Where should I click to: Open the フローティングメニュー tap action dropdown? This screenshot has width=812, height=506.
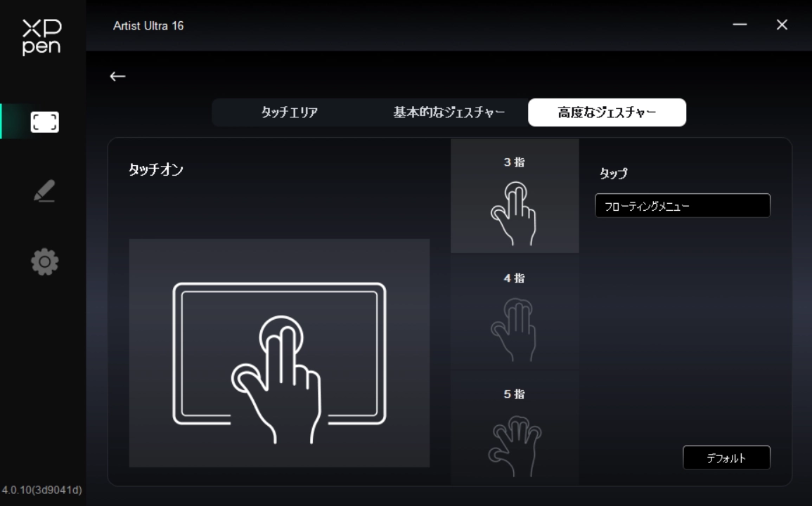(x=682, y=206)
